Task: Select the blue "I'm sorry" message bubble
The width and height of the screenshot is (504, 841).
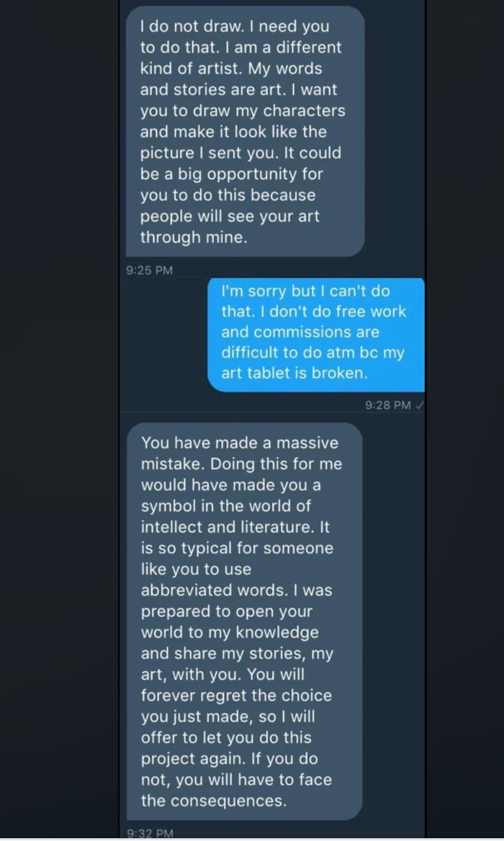Action: (315, 333)
